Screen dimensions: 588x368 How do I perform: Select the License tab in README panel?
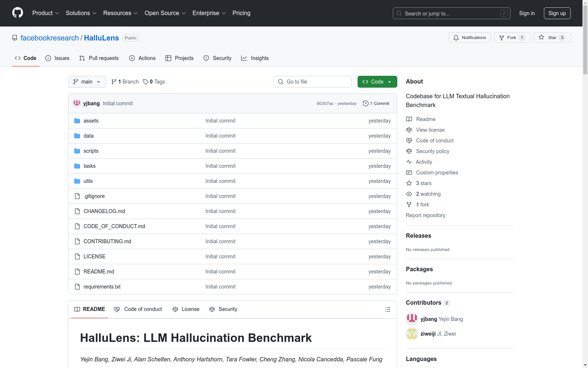click(186, 309)
